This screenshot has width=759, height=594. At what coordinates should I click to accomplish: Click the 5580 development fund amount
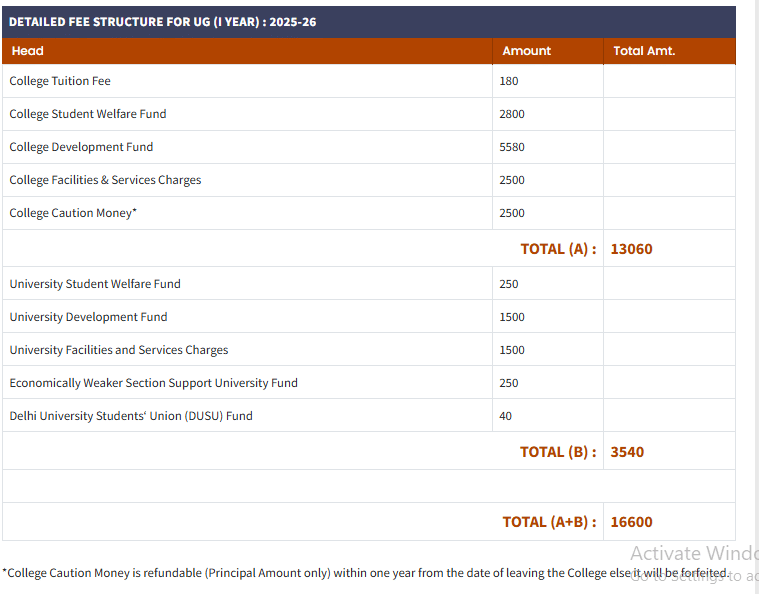512,147
